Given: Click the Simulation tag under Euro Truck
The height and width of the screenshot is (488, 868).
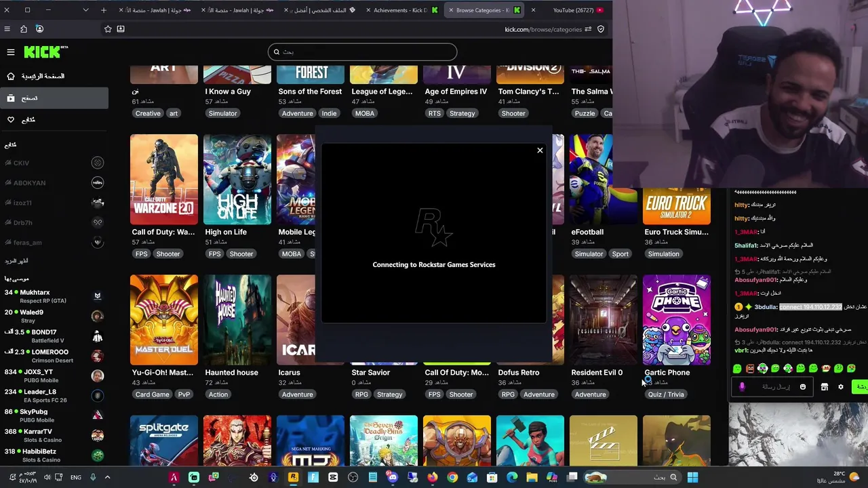Looking at the screenshot, I should [663, 254].
